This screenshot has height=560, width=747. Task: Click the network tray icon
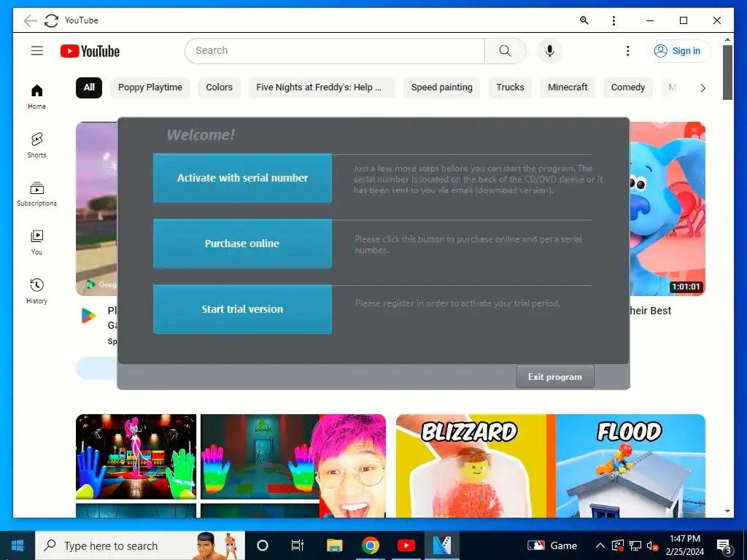635,545
